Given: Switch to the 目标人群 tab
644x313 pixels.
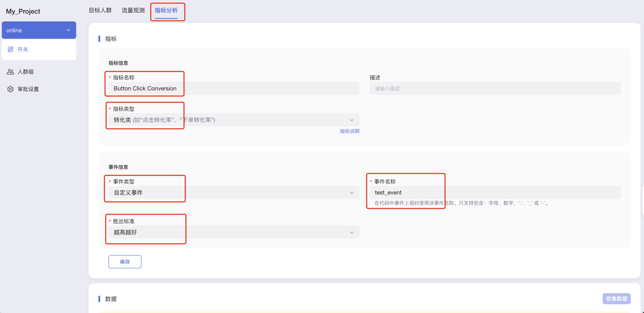Looking at the screenshot, I should [x=100, y=10].
